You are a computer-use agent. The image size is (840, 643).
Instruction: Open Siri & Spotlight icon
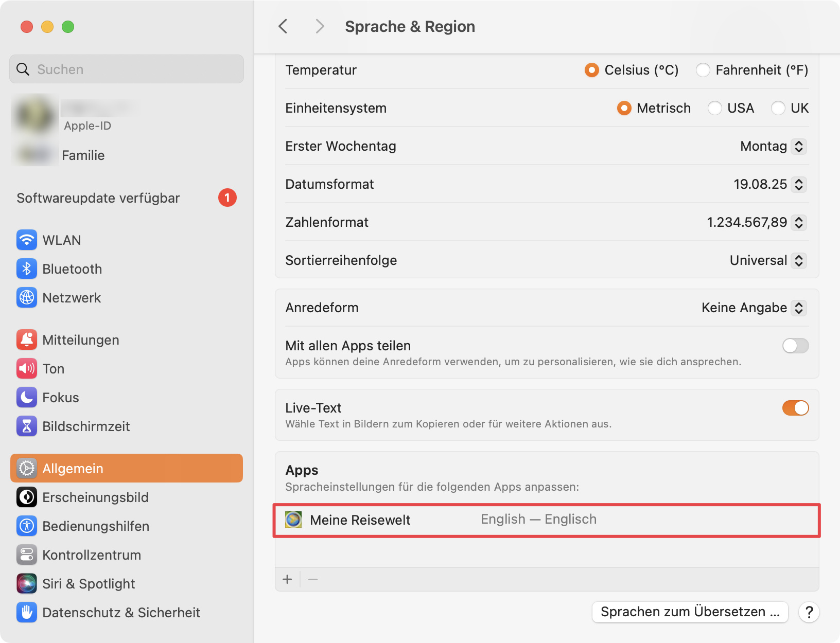[x=26, y=584]
